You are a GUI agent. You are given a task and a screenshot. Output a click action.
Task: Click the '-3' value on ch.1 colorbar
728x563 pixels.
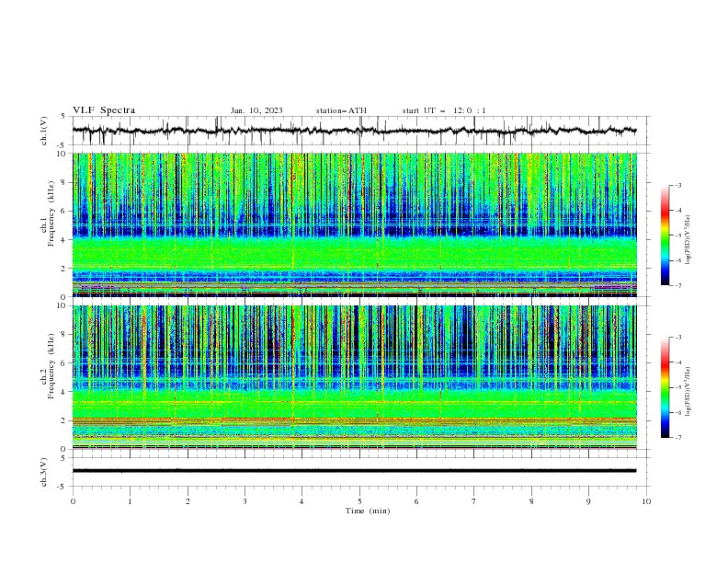[678, 185]
